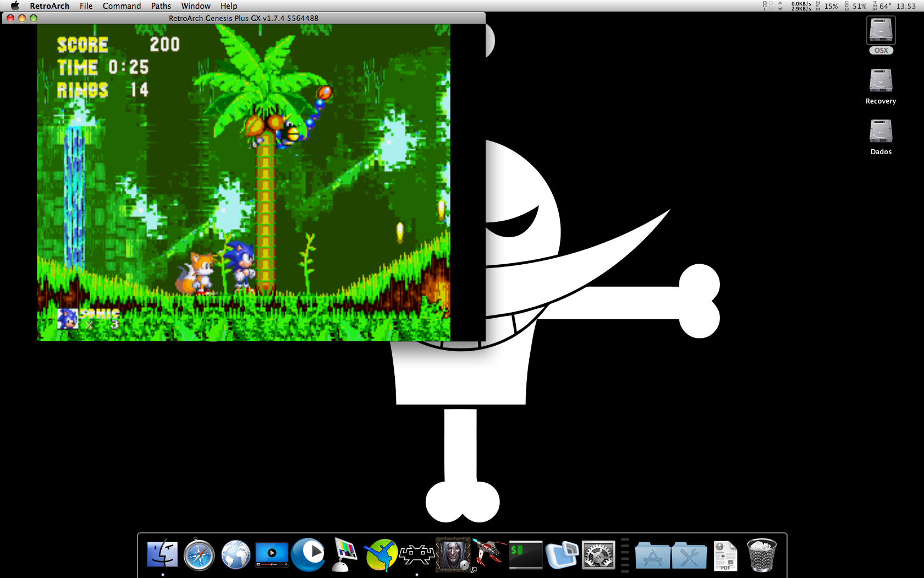This screenshot has width=924, height=578.
Task: Click the 13:53 menu bar clock
Action: tap(906, 6)
